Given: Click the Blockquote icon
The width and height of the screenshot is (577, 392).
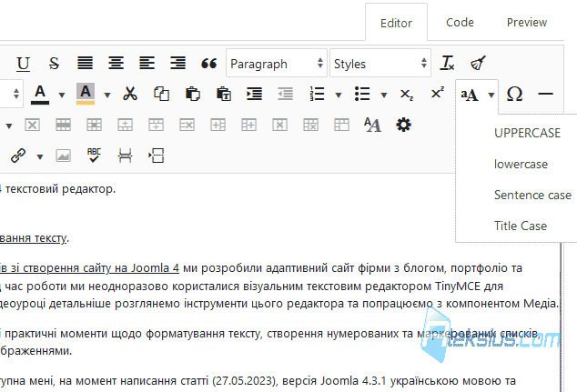Looking at the screenshot, I should [209, 64].
